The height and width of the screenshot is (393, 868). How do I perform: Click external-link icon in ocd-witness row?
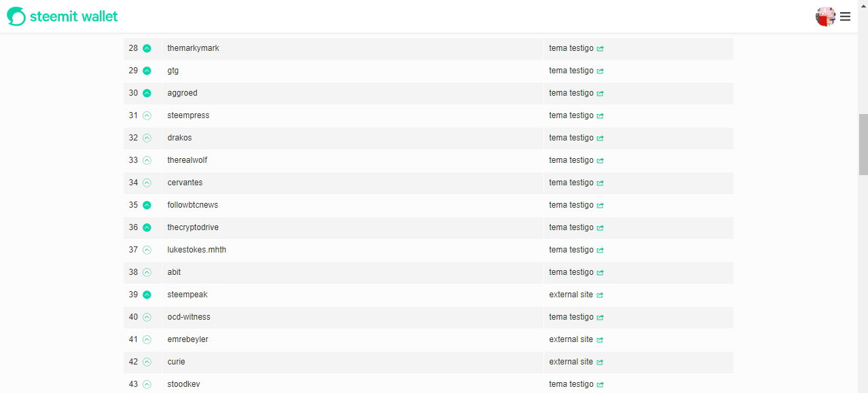pos(600,318)
